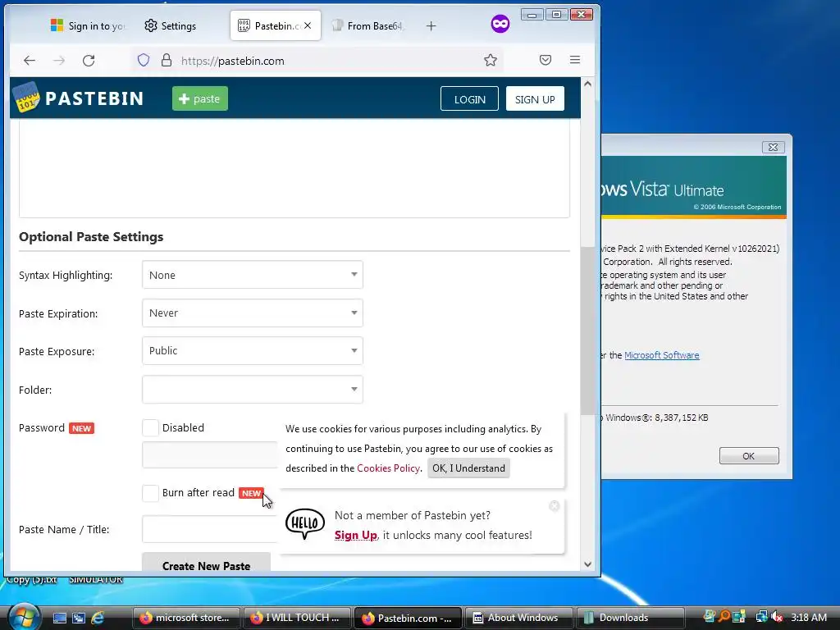Image resolution: width=840 pixels, height=630 pixels.
Task: Click Create New Paste button
Action: click(206, 563)
